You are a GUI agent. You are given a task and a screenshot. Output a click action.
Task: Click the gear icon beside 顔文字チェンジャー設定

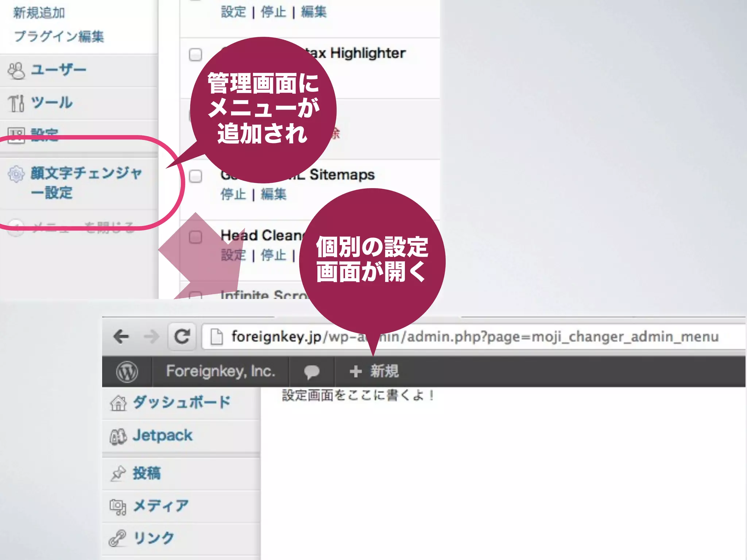16,174
